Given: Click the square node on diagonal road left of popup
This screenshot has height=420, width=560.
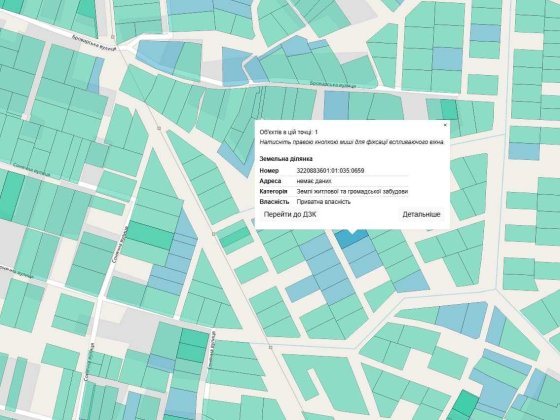Looking at the screenshot, I should click(159, 128).
